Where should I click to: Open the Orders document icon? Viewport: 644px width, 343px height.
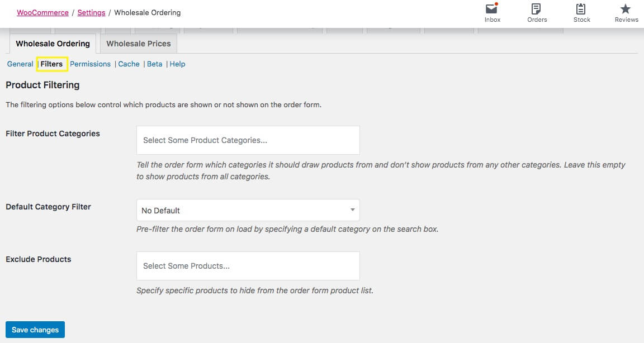point(537,9)
